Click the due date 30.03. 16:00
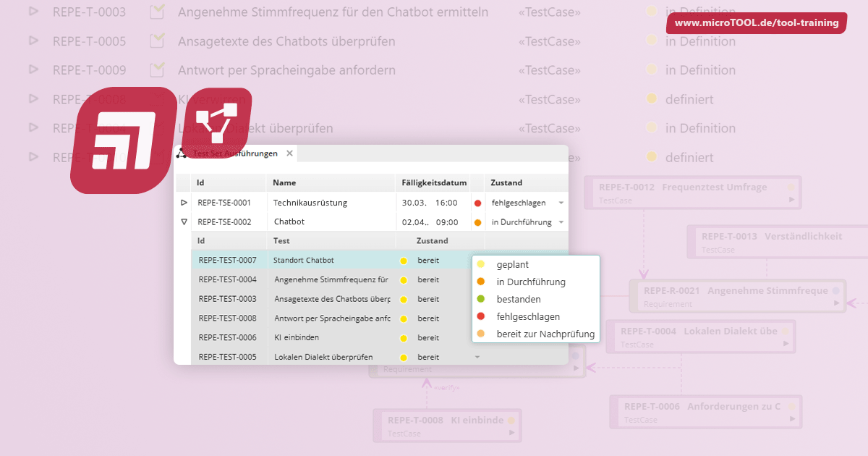The height and width of the screenshot is (456, 868). click(430, 203)
